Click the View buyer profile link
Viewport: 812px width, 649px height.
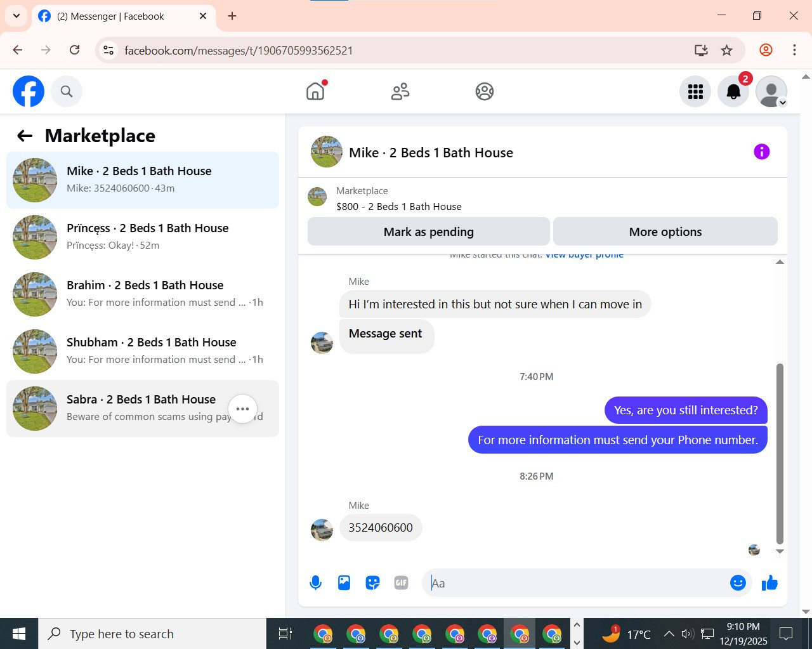[584, 255]
